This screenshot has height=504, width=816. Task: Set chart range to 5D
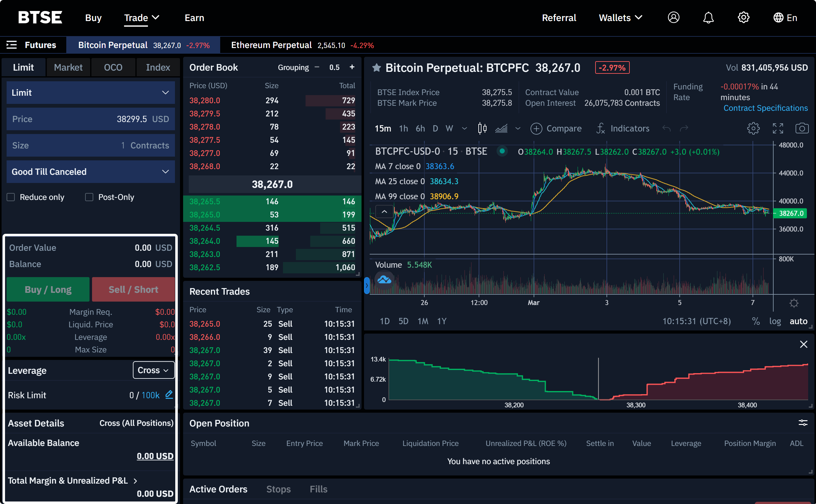403,321
